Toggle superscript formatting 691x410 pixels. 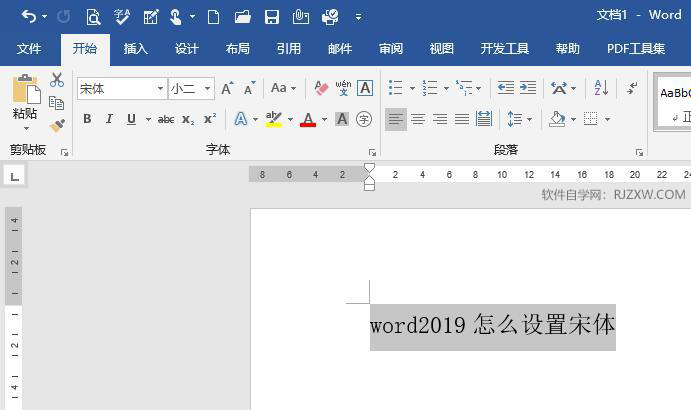[x=210, y=119]
